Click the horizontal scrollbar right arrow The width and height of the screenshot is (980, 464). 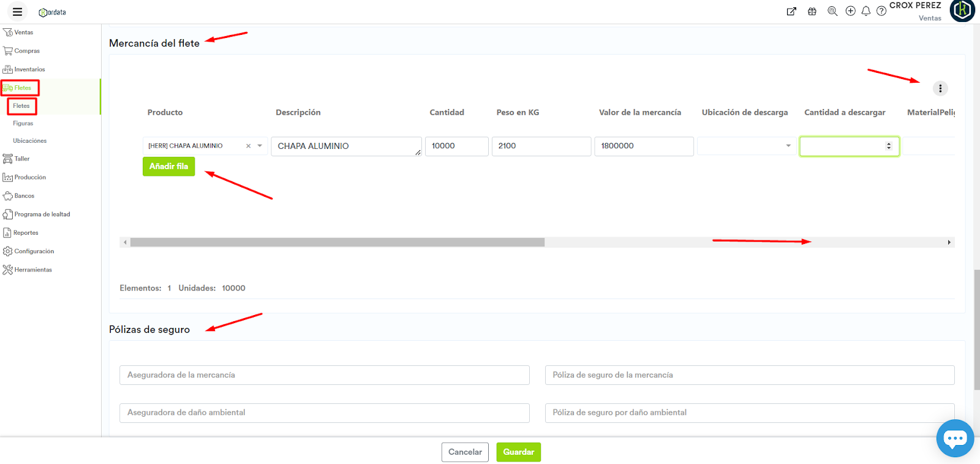point(949,242)
